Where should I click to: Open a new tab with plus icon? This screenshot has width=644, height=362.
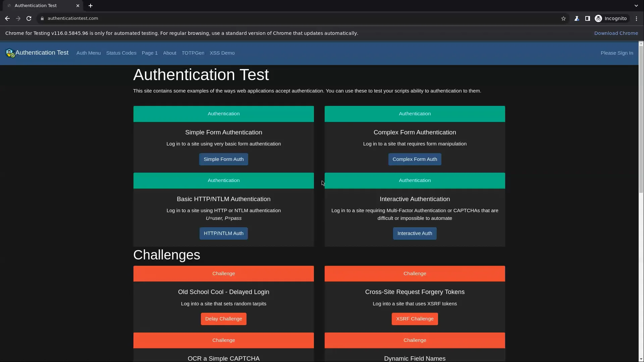(x=91, y=6)
